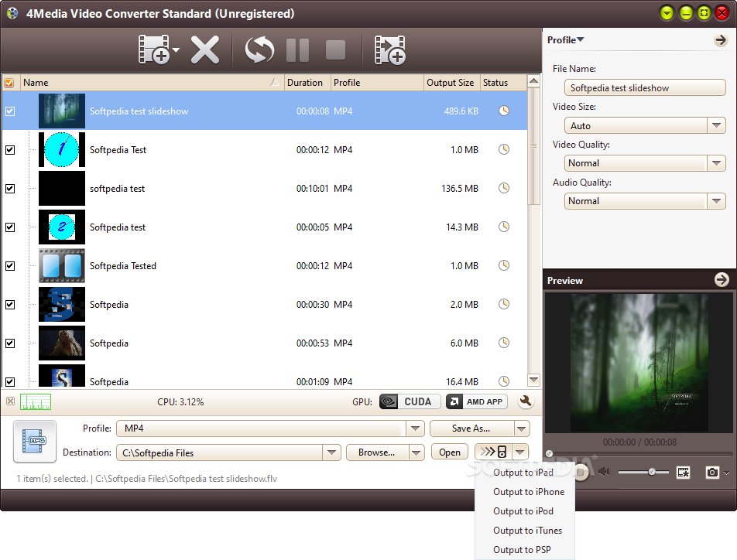
Task: Remove the selected file with X icon
Action: (205, 50)
